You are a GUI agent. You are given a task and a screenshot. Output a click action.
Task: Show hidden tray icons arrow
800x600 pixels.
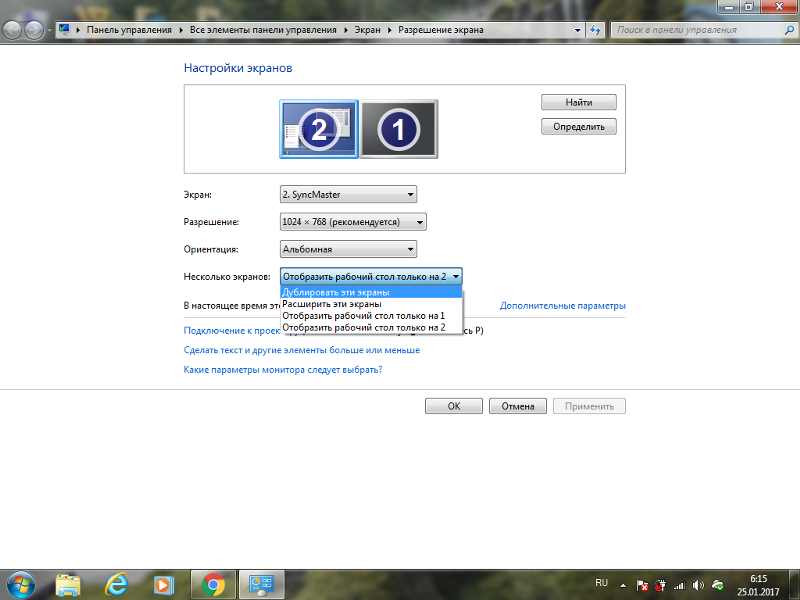(x=623, y=585)
